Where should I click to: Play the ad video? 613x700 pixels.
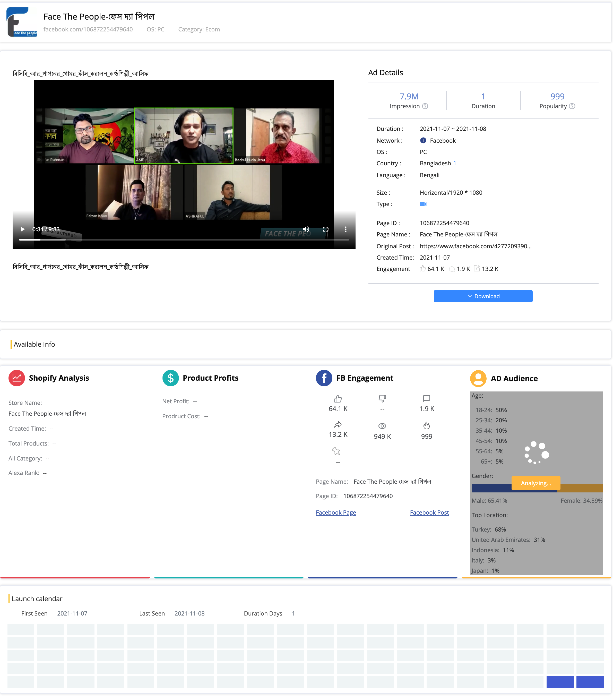coord(23,229)
